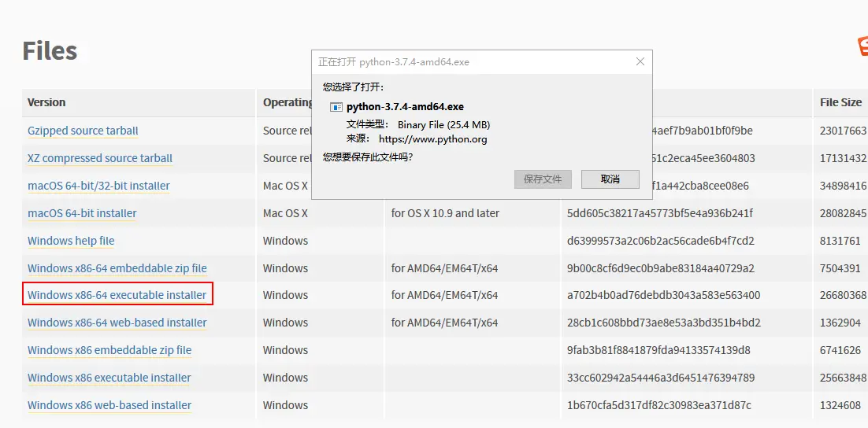Click file size 1324608
Viewport: 868px width, 428px height.
pyautogui.click(x=840, y=405)
